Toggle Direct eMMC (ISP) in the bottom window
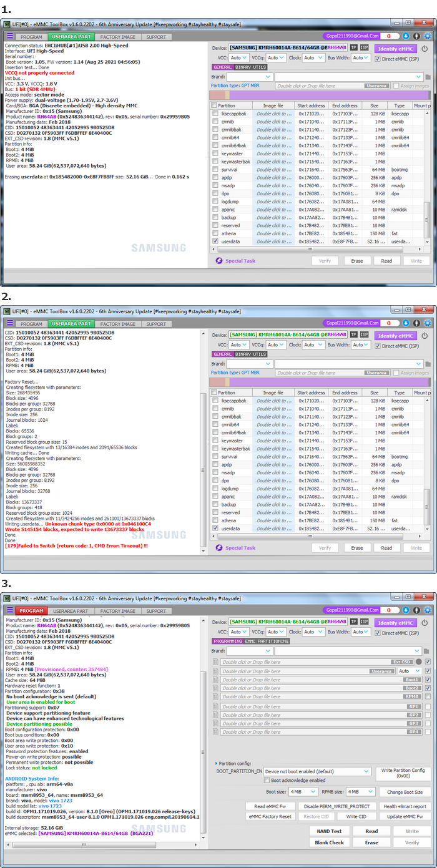This screenshot has height=868, width=437. click(378, 633)
